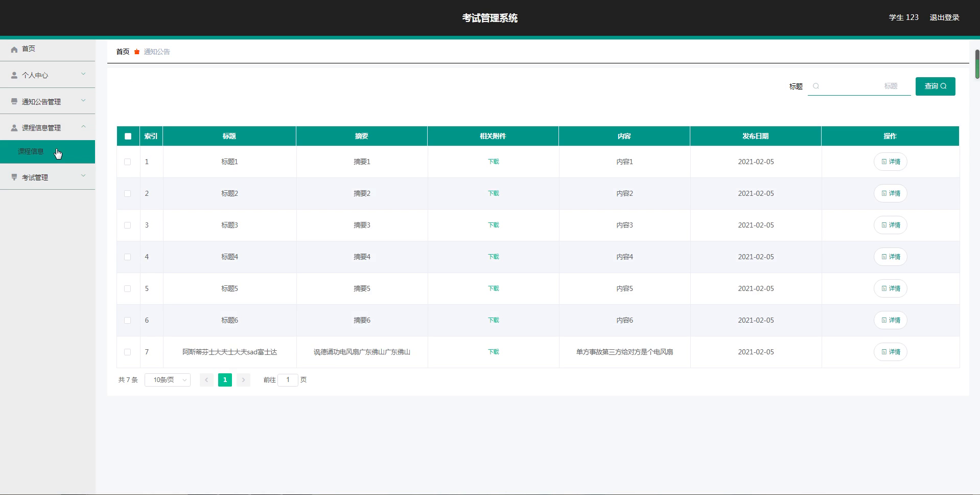Expand the 个人中心 menu chevron

[83, 74]
